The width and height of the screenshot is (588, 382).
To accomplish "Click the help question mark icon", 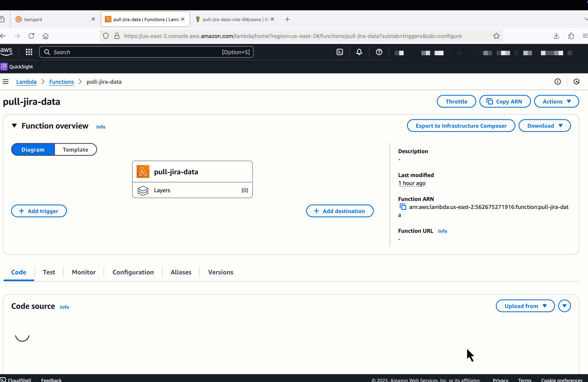I will [379, 52].
